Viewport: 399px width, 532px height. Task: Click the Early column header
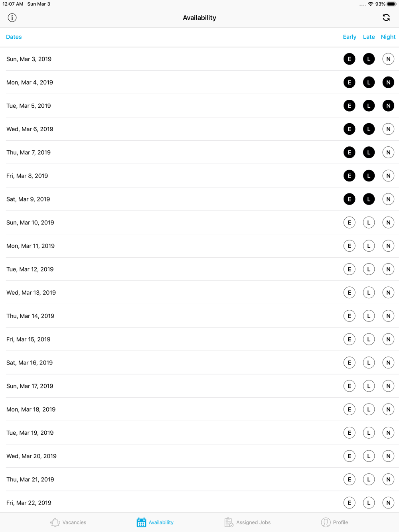pos(350,37)
